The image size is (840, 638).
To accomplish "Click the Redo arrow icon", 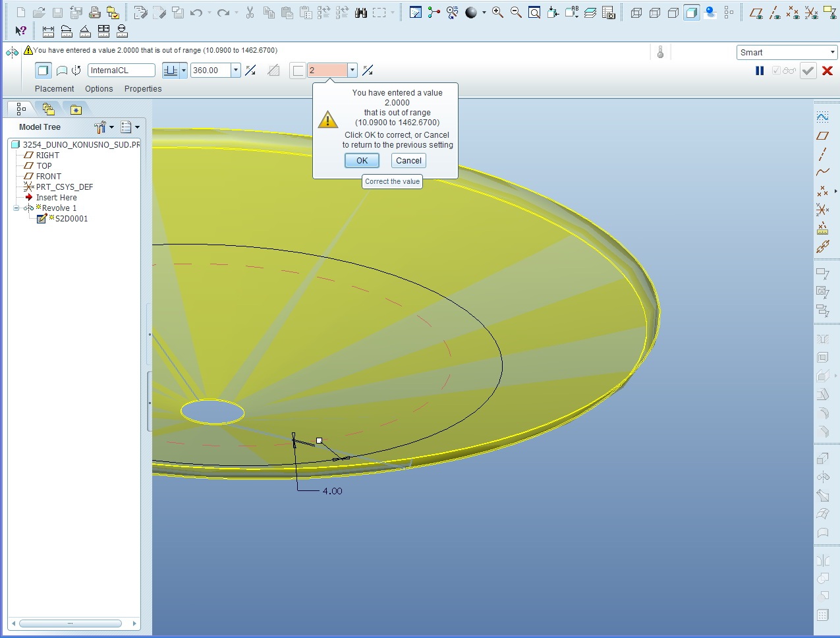I will (223, 13).
